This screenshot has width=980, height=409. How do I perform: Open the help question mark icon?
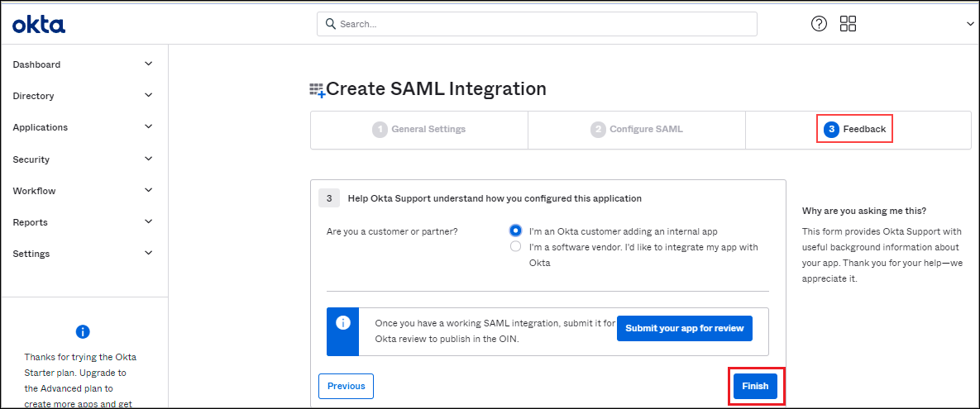point(819,24)
